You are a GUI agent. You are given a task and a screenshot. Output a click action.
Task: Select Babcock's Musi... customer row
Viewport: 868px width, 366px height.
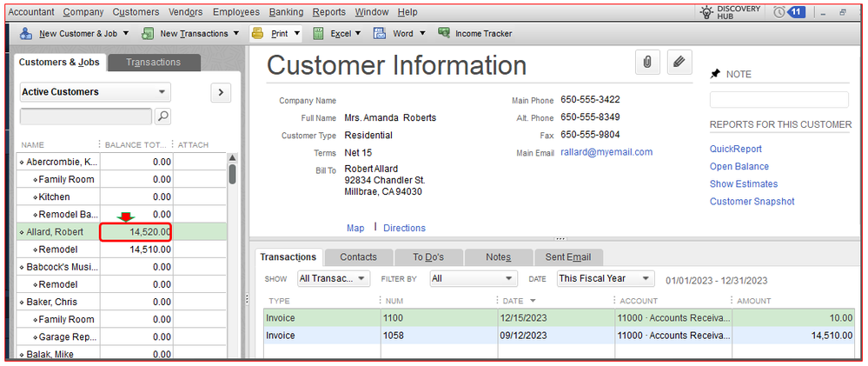click(122, 267)
